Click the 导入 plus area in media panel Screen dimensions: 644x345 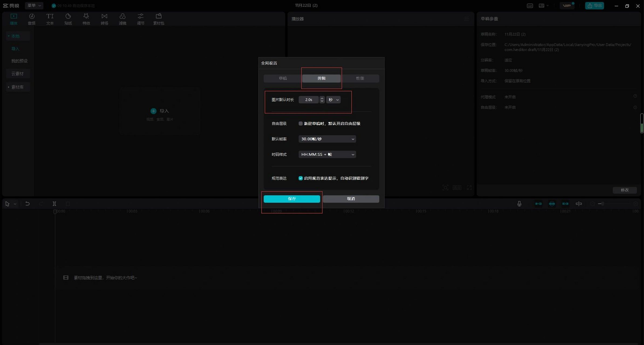pyautogui.click(x=159, y=111)
